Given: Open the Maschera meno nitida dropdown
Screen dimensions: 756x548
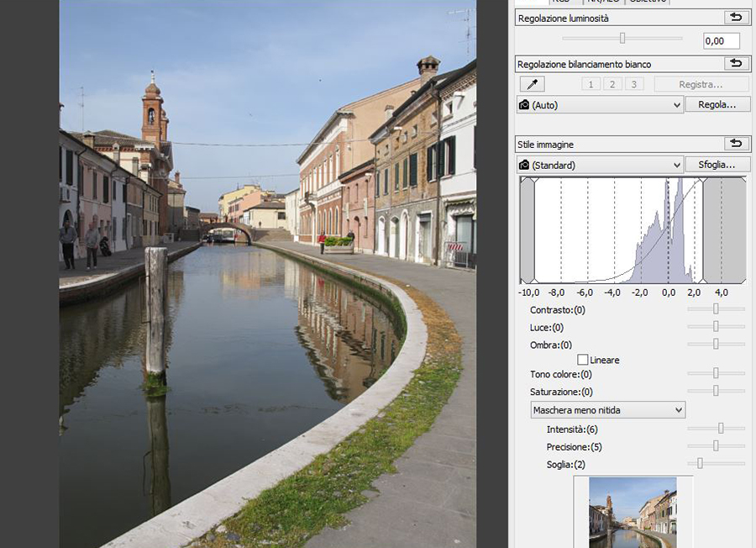Looking at the screenshot, I should 607,409.
